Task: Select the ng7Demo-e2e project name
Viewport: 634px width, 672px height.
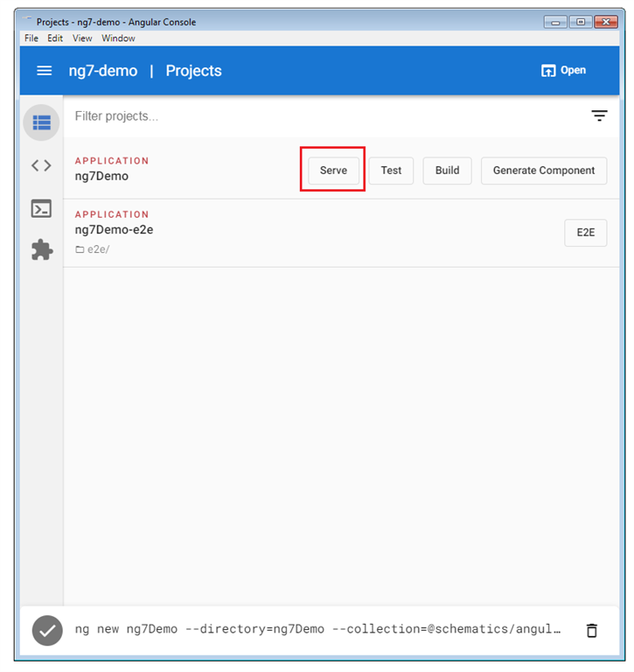Action: pos(114,230)
